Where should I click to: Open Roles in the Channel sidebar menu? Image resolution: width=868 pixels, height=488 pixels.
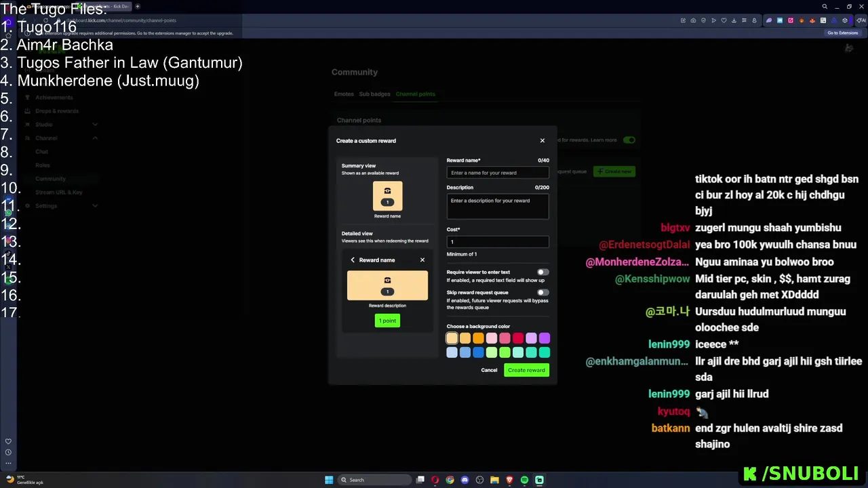click(x=43, y=165)
